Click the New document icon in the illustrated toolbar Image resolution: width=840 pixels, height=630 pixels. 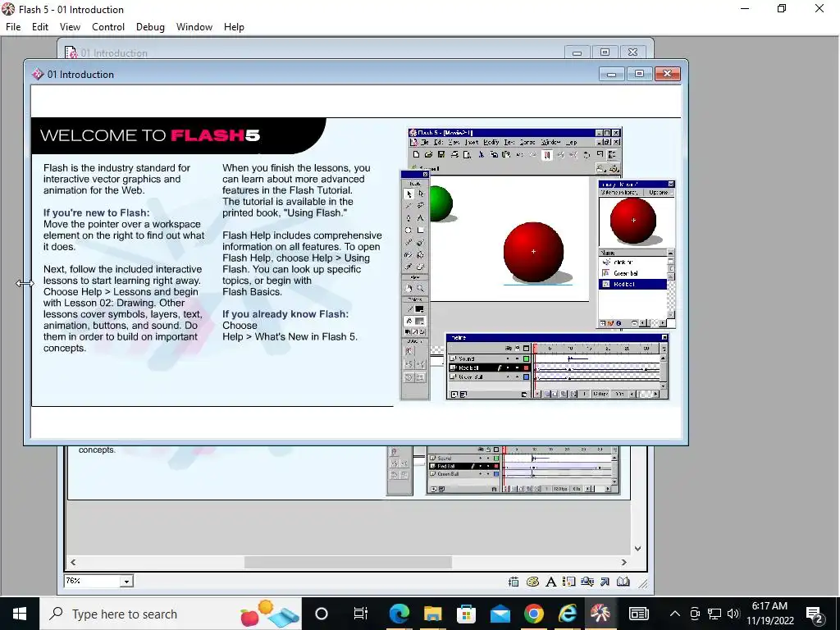(416, 155)
